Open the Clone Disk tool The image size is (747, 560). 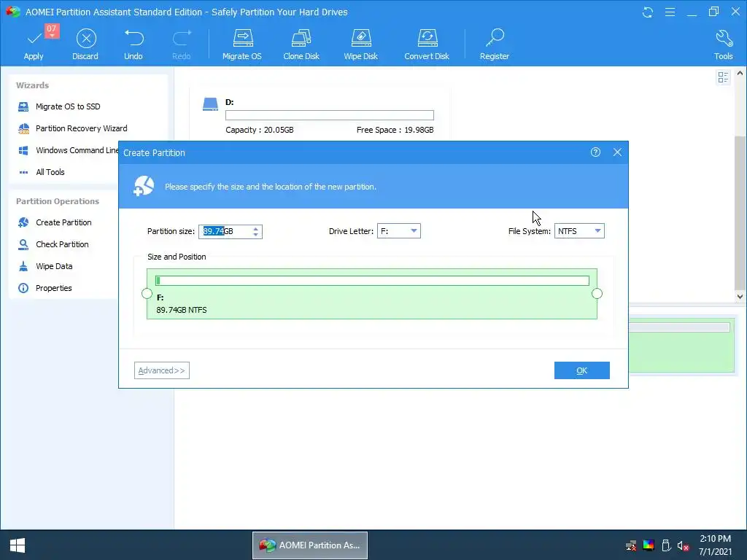tap(301, 44)
